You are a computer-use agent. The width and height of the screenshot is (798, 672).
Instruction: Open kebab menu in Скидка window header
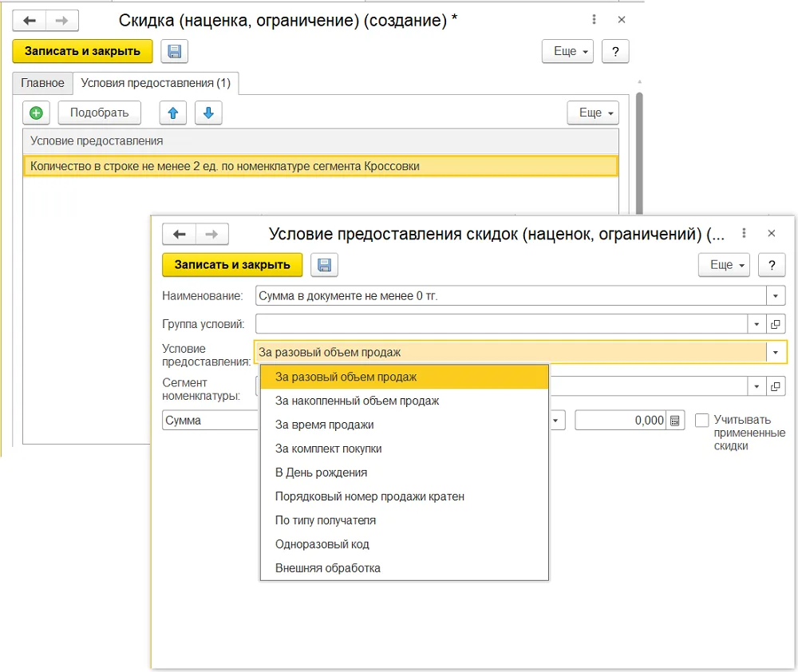pyautogui.click(x=594, y=19)
